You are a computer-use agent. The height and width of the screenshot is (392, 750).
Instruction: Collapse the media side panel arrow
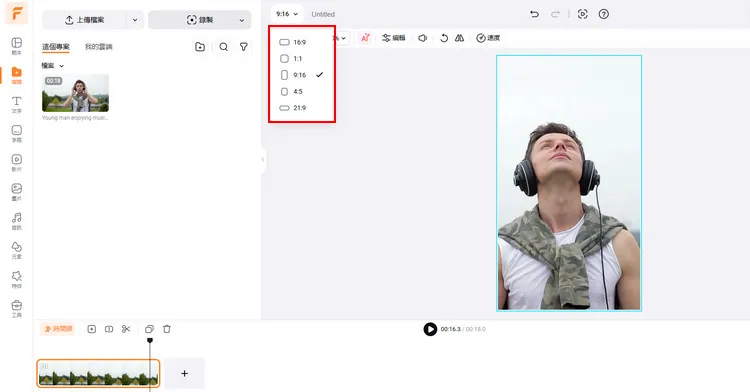[263, 159]
